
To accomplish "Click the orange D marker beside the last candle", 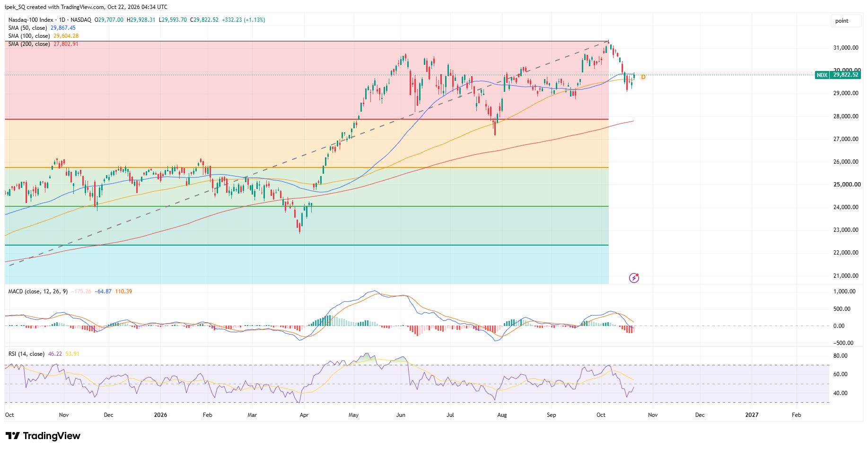I will 643,77.
